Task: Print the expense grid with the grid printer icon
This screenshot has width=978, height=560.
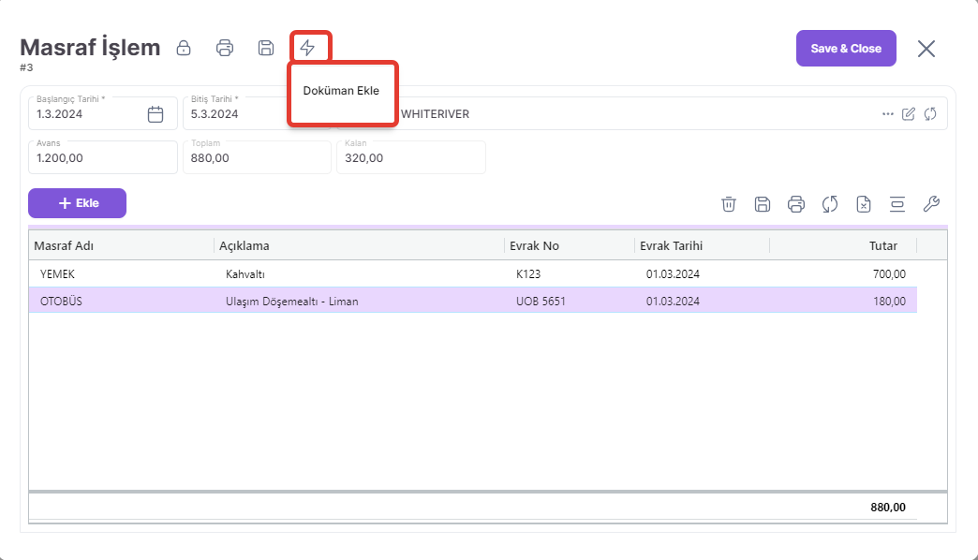Action: [x=796, y=204]
